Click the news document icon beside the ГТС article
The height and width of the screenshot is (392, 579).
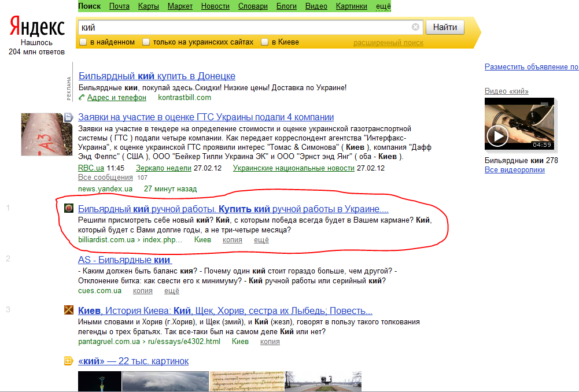[68, 117]
